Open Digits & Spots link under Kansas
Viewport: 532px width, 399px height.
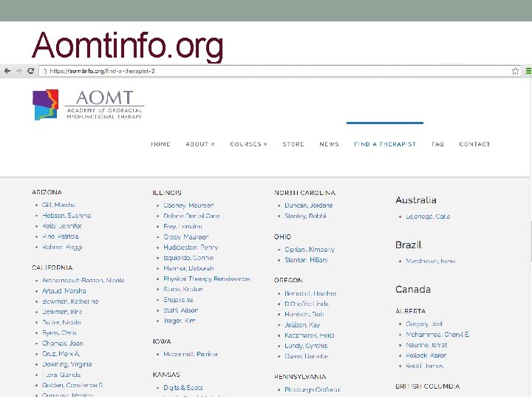tap(183, 388)
